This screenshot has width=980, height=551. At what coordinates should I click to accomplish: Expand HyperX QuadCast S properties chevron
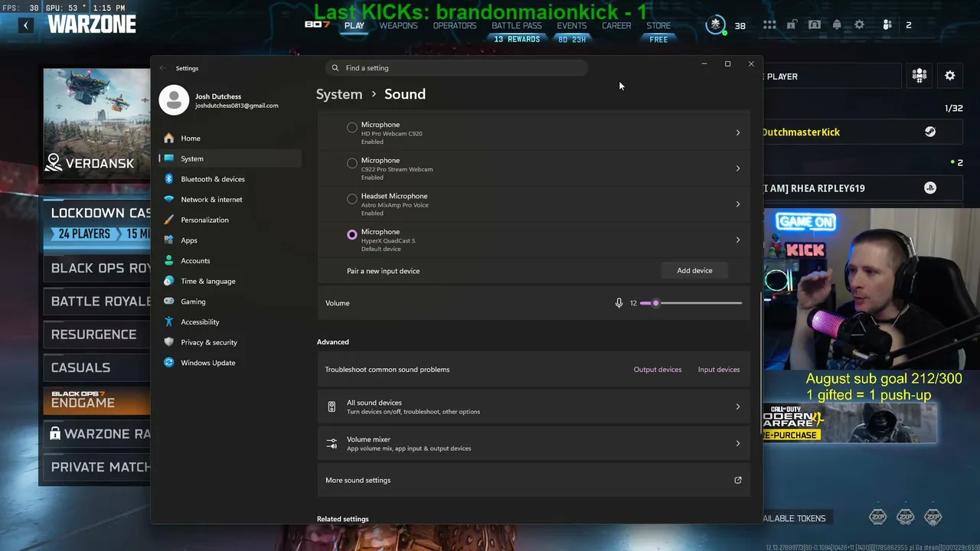click(738, 240)
